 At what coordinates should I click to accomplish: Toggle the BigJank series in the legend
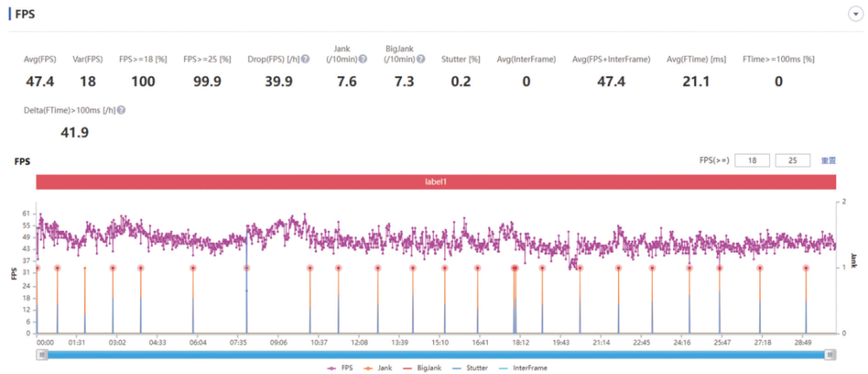424,367
